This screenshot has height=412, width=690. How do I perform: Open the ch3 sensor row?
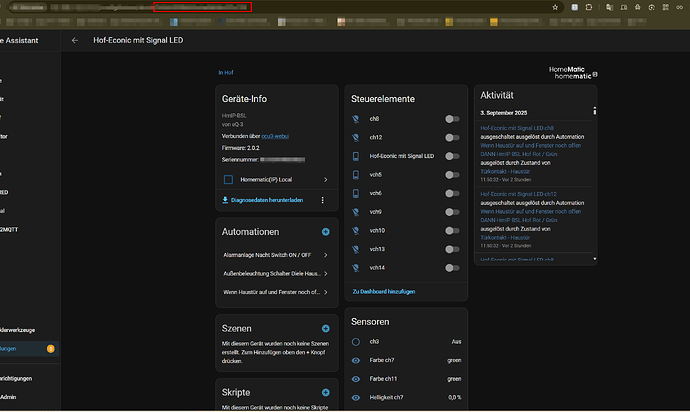pos(406,342)
